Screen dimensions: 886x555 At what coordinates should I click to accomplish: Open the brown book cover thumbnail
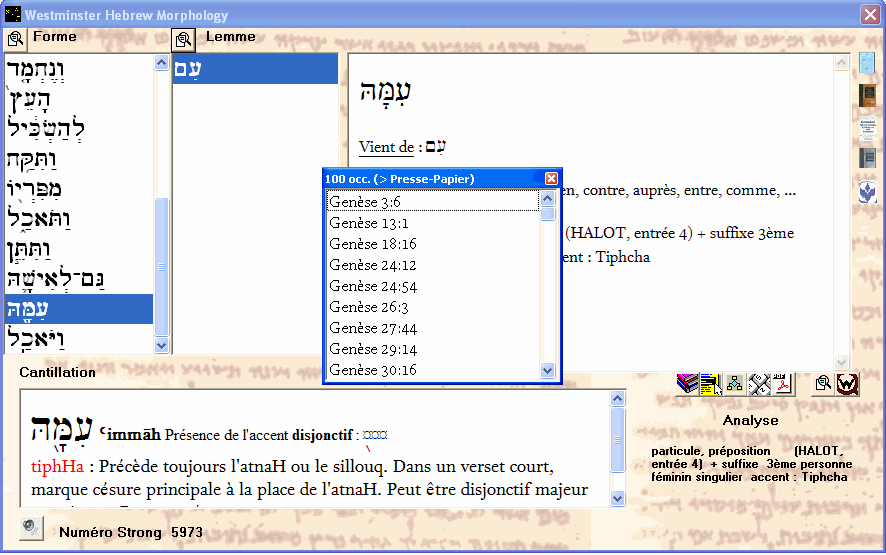pos(867,95)
